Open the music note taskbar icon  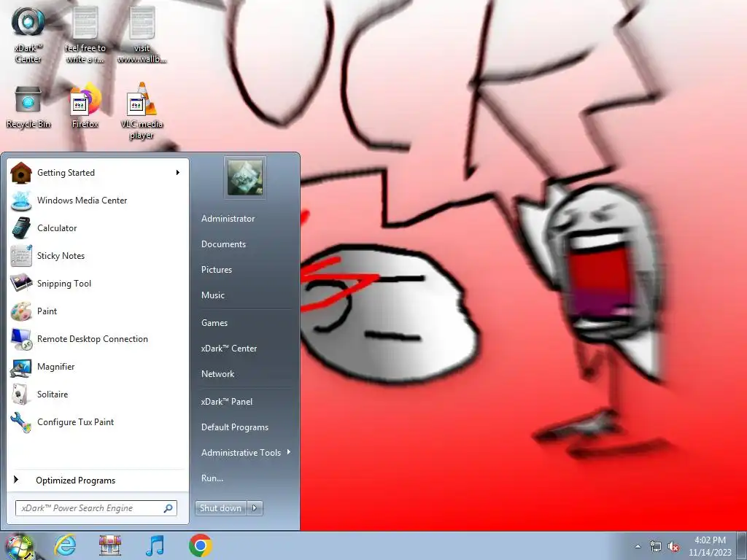[x=155, y=545]
